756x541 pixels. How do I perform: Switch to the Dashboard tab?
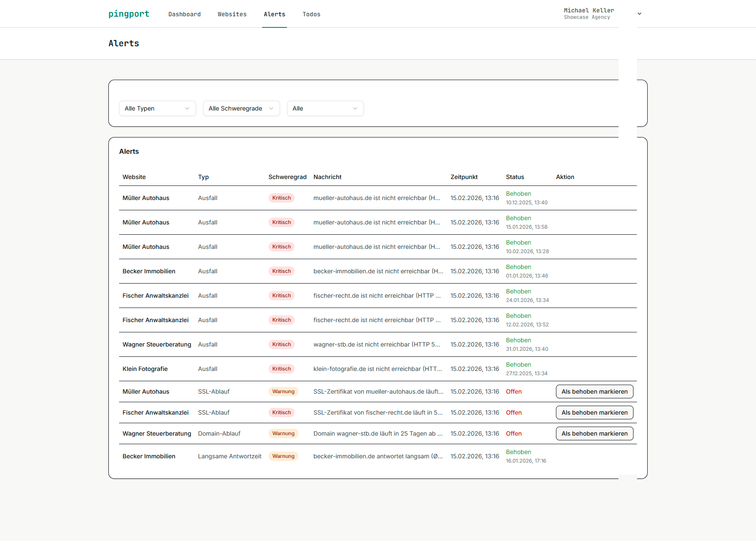coord(184,14)
